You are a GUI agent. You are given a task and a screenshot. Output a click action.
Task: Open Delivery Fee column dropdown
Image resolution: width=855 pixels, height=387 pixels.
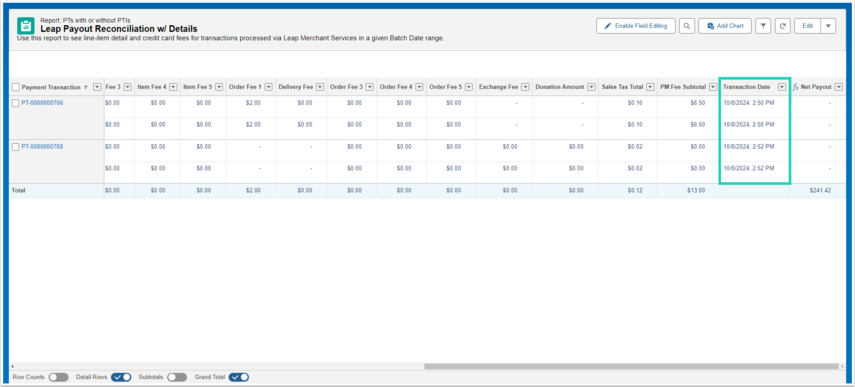(x=320, y=87)
